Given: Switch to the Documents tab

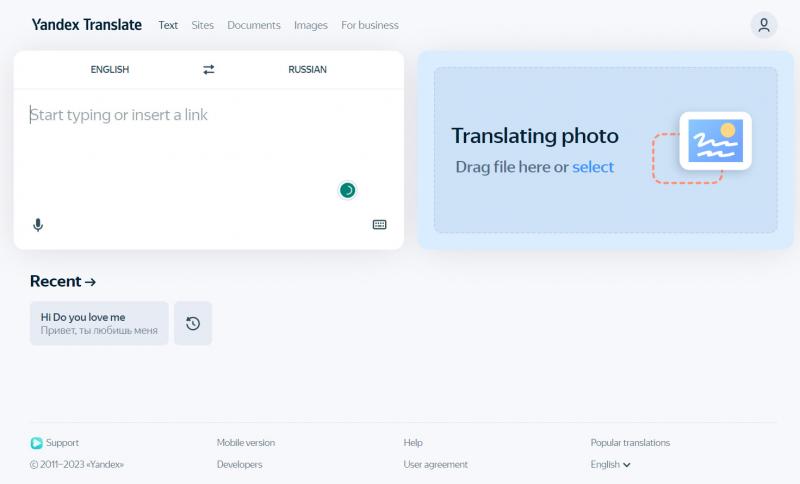Looking at the screenshot, I should (x=254, y=25).
